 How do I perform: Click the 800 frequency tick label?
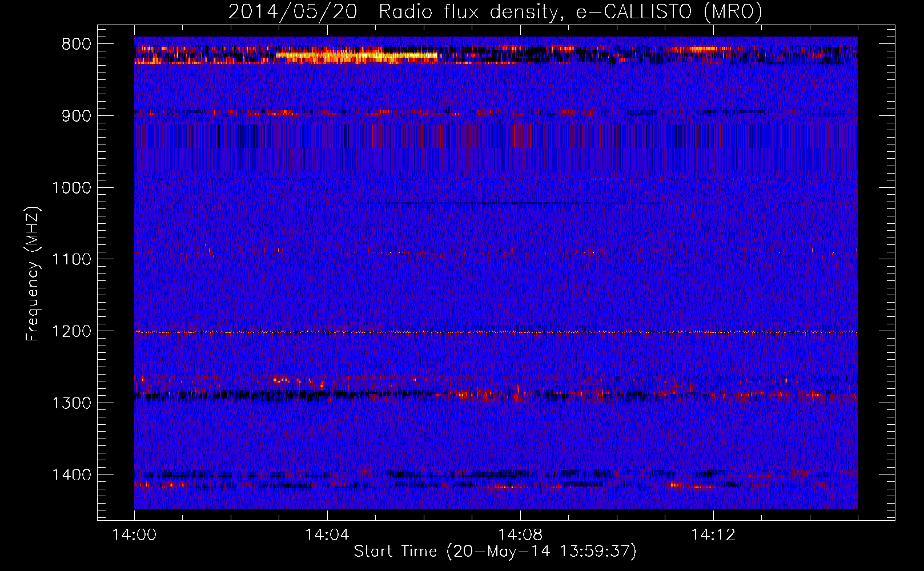77,45
